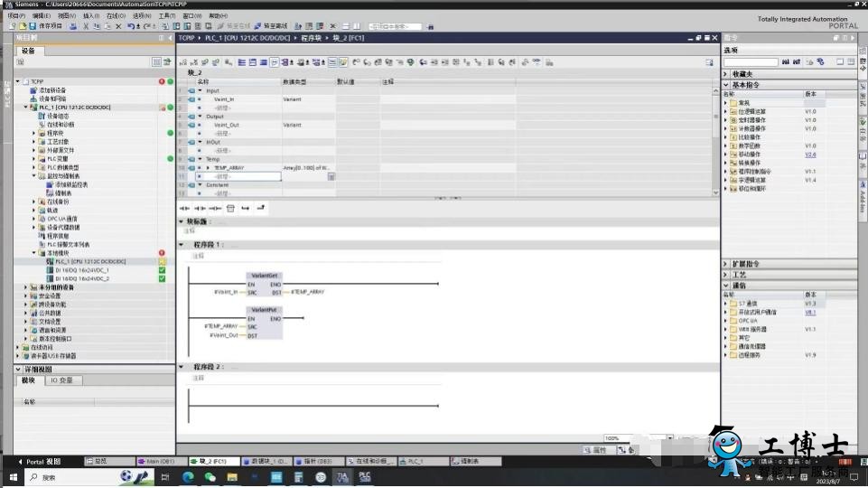Switch to Main (OB1) editor tab
Screen dimensions: 868x488
point(160,461)
